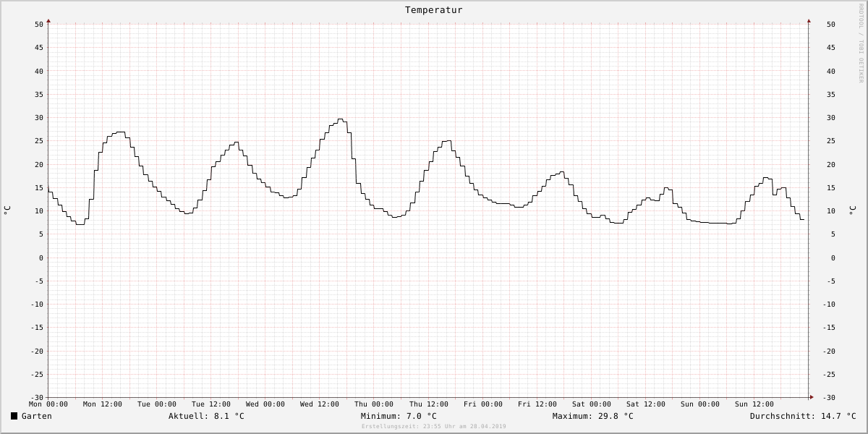Click 'Aktuell: 8.1 °C' value

click(x=206, y=416)
